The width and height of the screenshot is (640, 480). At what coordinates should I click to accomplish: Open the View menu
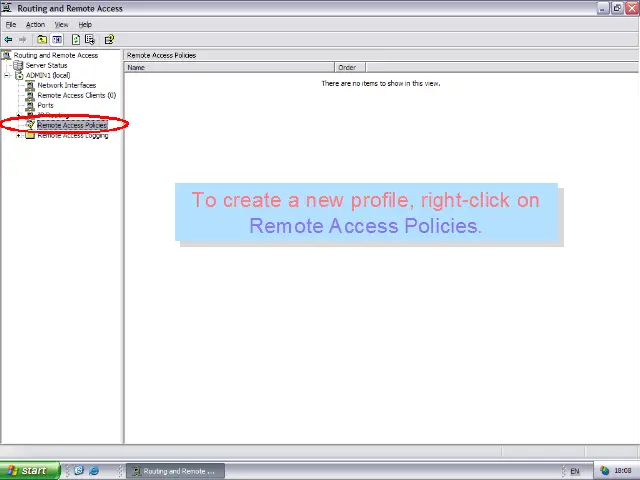tap(62, 24)
